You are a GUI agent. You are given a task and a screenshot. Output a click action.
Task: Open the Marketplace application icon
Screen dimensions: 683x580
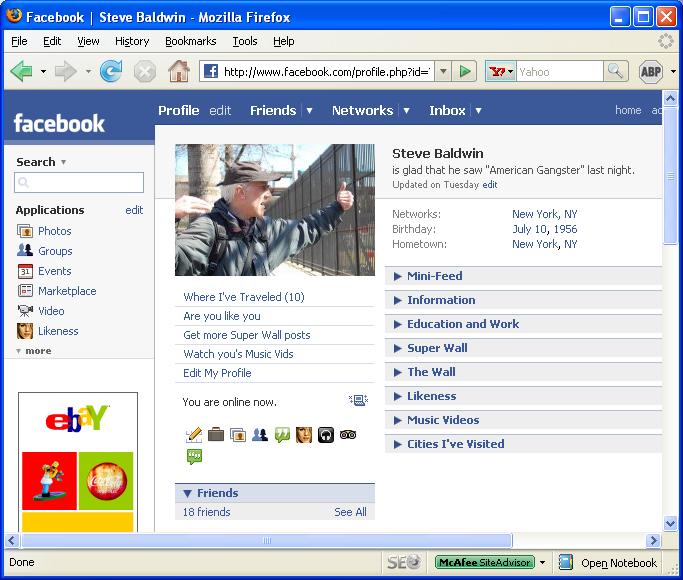25,291
